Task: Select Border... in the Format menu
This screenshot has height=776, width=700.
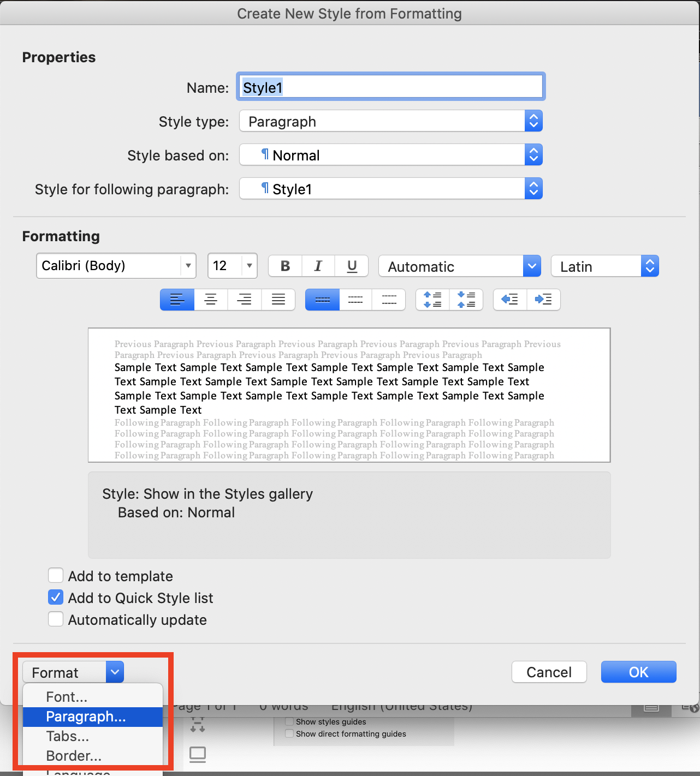Action: 93,756
